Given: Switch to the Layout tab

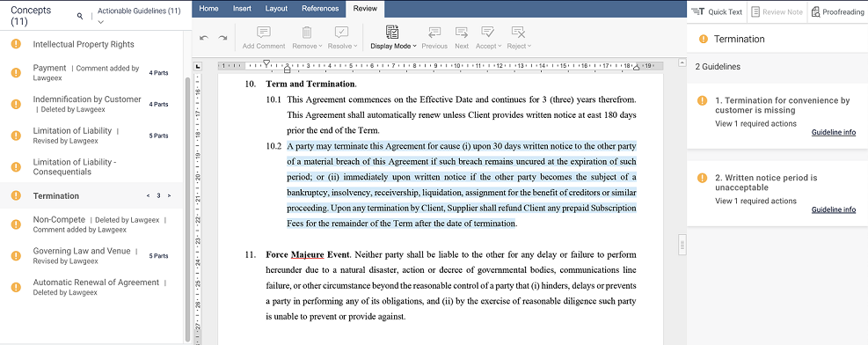Looking at the screenshot, I should pos(276,8).
